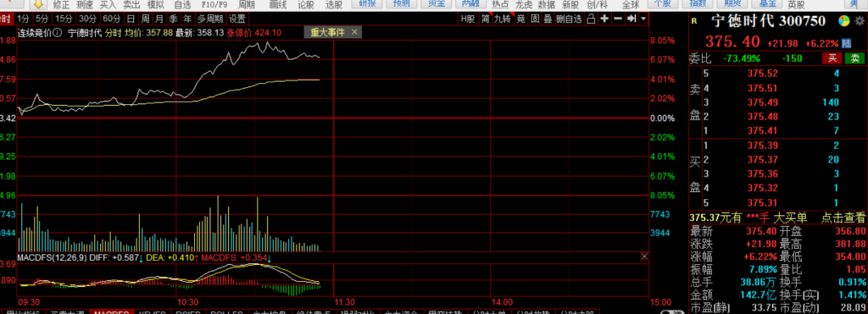
Task: Close the MACD indicator panel
Action: pyautogui.click(x=644, y=256)
